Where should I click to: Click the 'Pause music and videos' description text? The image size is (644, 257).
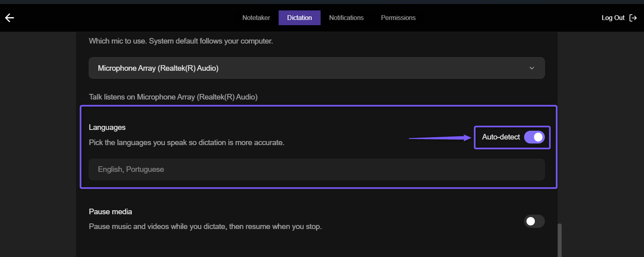pyautogui.click(x=205, y=226)
